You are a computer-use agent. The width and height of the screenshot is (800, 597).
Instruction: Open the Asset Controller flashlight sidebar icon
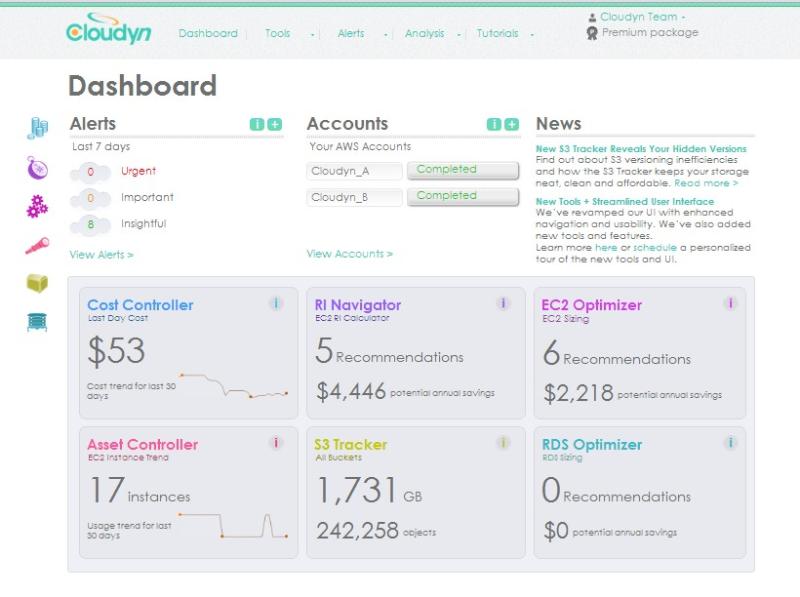pos(37,245)
